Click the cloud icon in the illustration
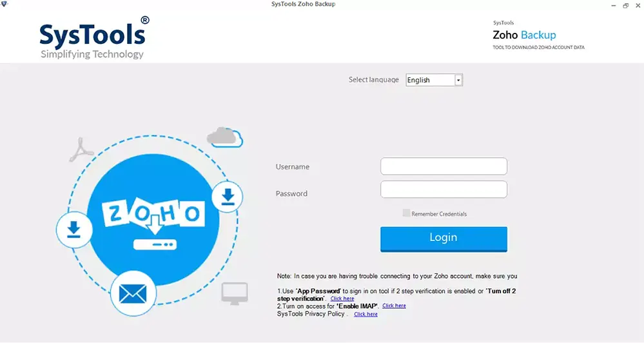Screen dimensions: 644x343 point(225,137)
